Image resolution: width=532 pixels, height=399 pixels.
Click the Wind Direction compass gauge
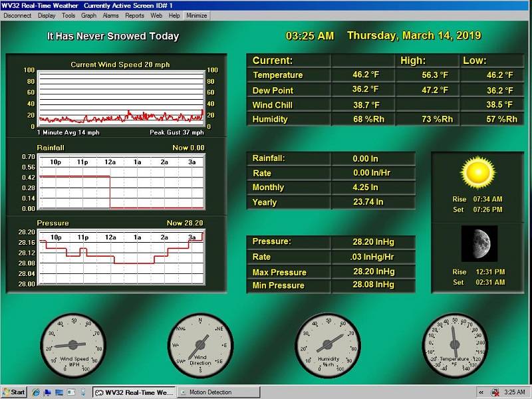tap(199, 346)
